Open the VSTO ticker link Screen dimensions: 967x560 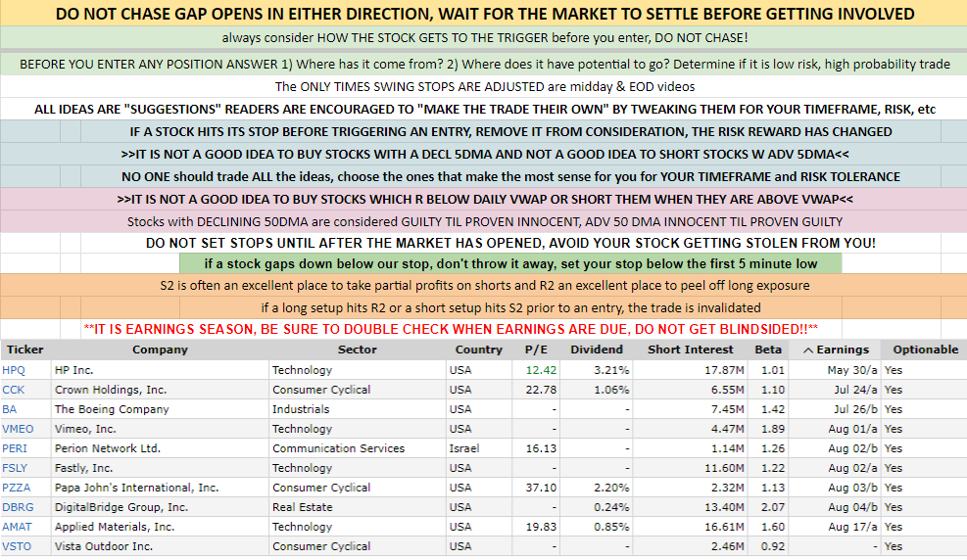tap(17, 546)
